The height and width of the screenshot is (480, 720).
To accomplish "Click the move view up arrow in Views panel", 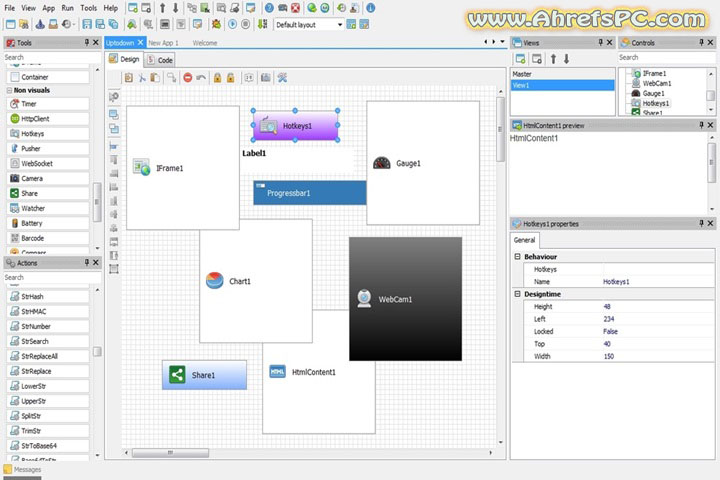I will pyautogui.click(x=553, y=59).
